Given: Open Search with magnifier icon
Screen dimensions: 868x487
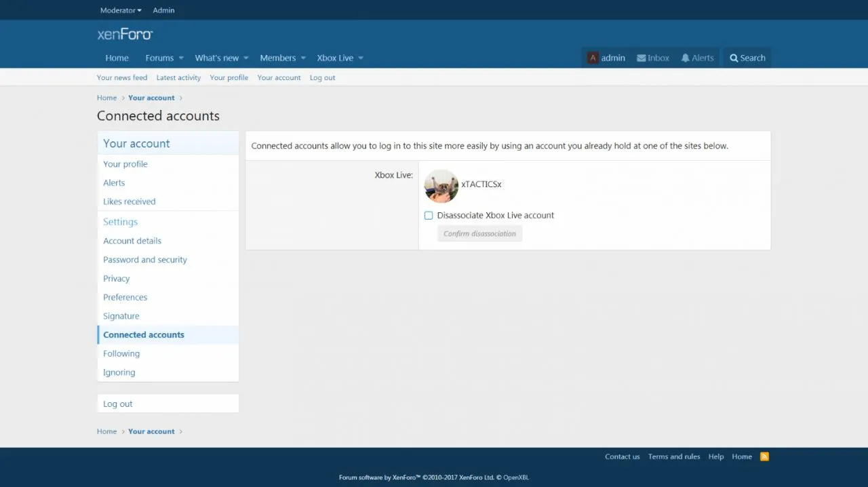Looking at the screenshot, I should (747, 58).
